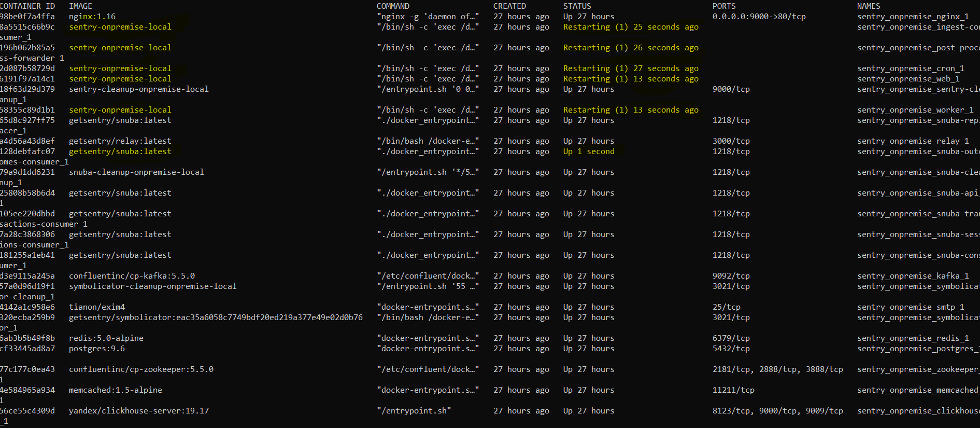Select the nginx:1.16 image name
Viewport: 980px width, 428px height.
point(92,17)
